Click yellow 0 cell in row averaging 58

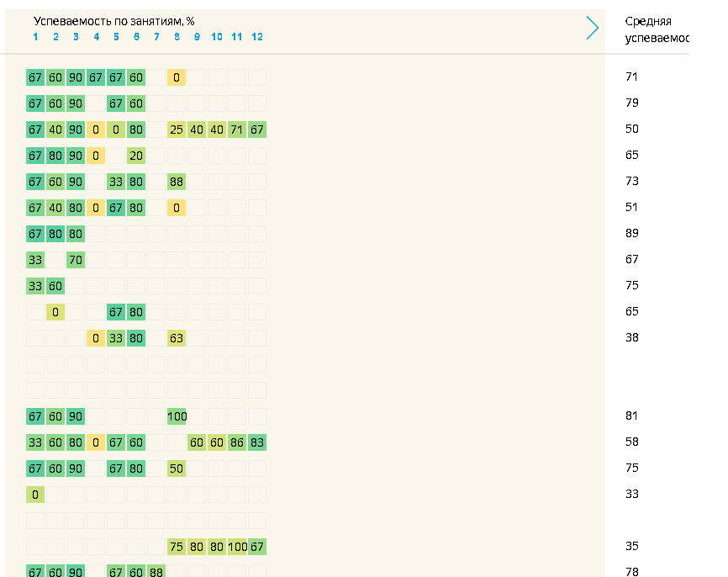96,442
